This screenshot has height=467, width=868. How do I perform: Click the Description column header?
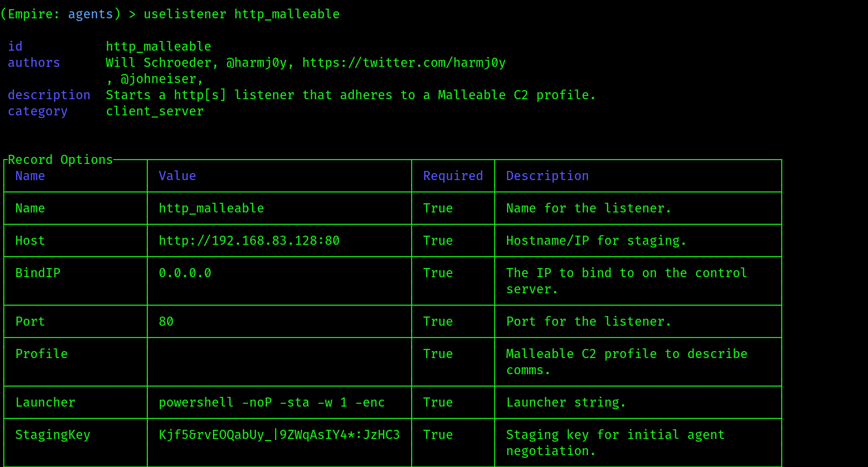tap(547, 176)
